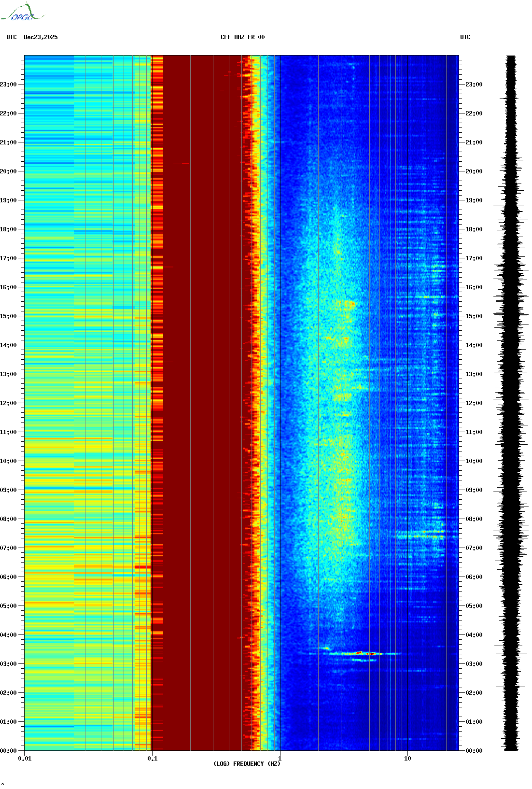Click 20:00 on the left time axis
This screenshot has width=532, height=789.
(8, 171)
